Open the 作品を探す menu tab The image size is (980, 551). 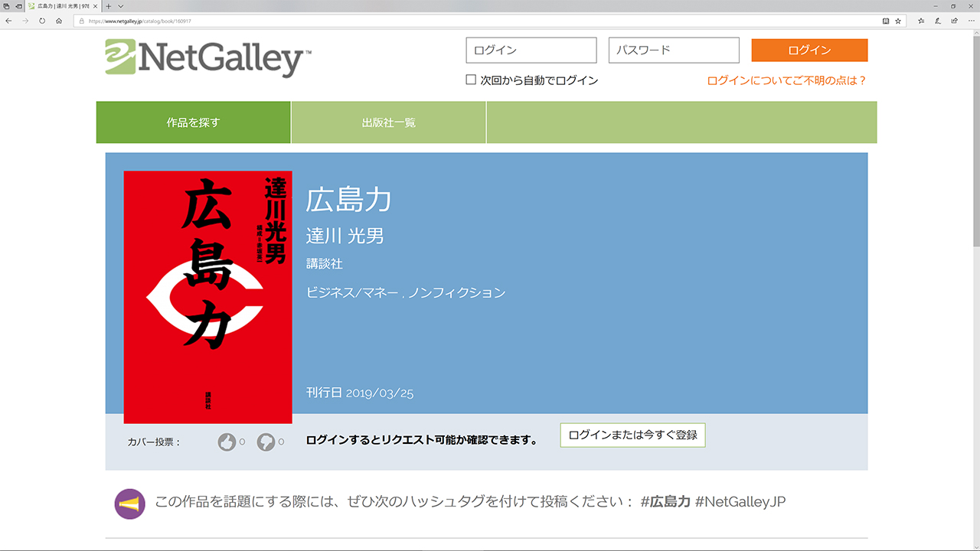pos(194,122)
